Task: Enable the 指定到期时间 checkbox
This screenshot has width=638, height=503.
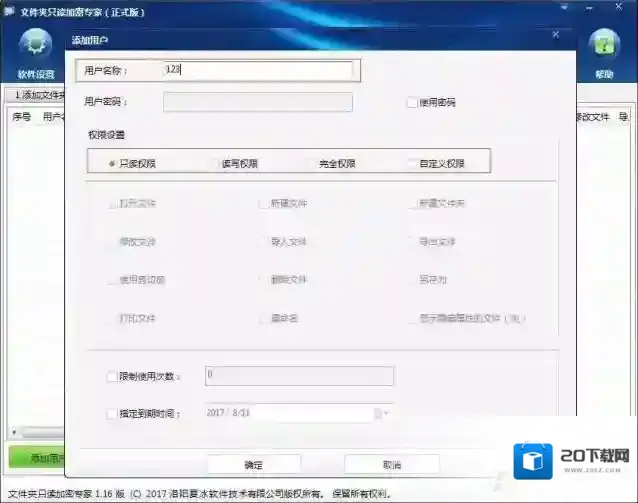Action: point(111,414)
